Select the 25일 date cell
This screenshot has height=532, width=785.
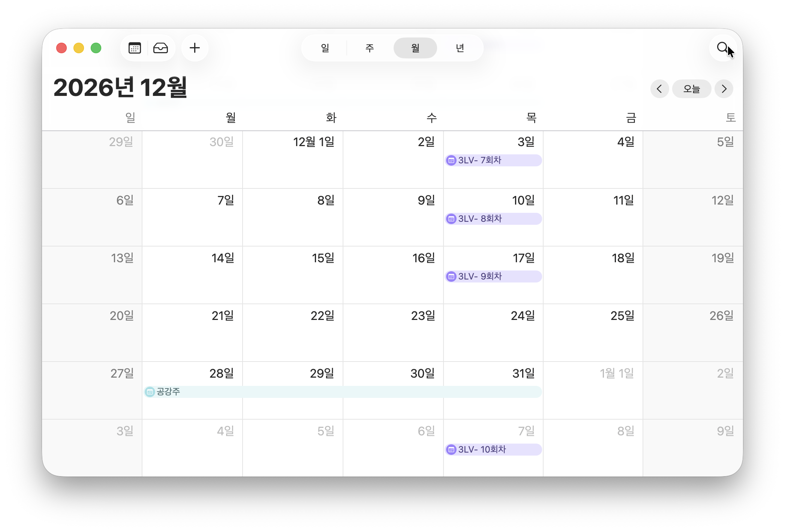pos(593,333)
